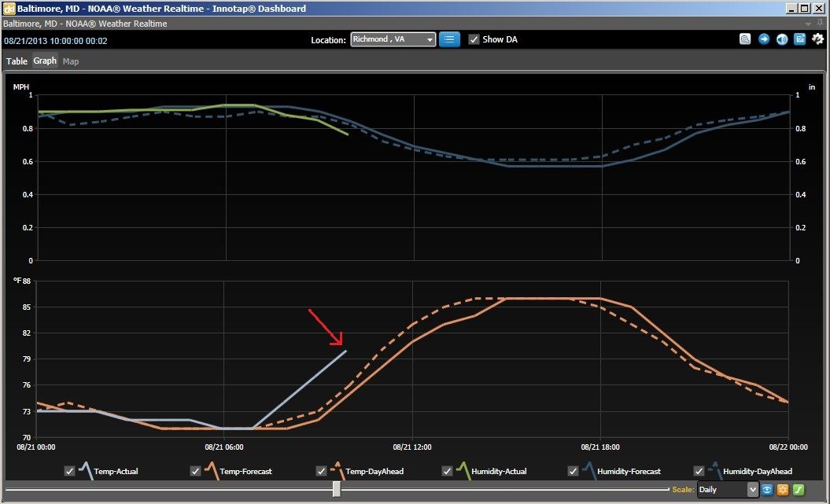Viewport: 830px width, 504px height.
Task: Click the Humidity-Actual legend label
Action: (x=499, y=471)
